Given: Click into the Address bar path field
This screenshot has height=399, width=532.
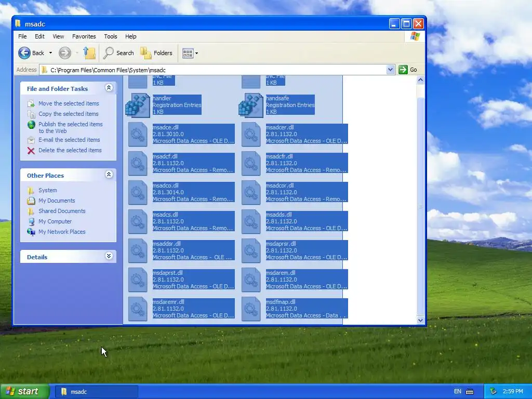Looking at the screenshot, I should pos(217,70).
